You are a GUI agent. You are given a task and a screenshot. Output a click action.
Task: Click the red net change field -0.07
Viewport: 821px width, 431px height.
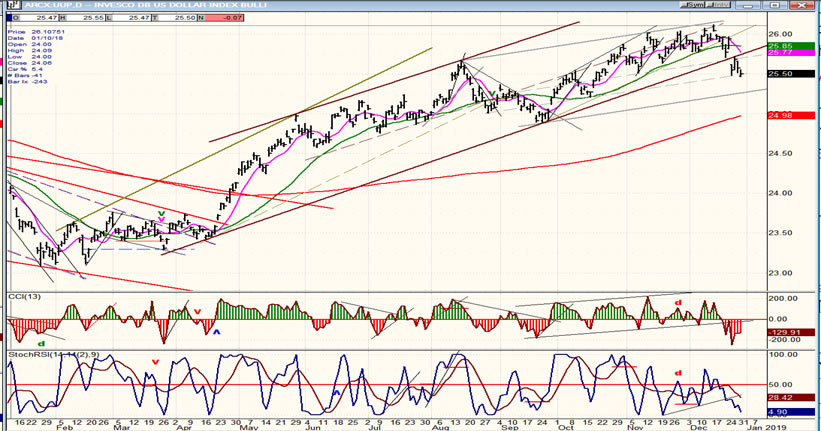[220, 18]
